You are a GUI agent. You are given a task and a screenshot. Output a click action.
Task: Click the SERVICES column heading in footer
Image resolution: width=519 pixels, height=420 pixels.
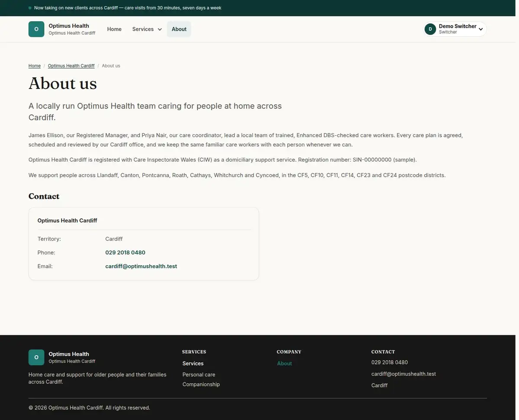click(x=194, y=352)
